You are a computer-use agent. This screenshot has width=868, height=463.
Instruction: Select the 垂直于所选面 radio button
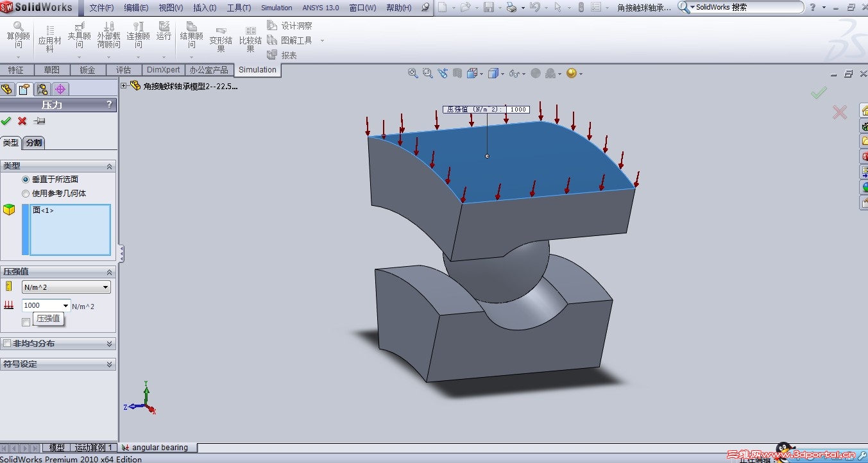coord(26,180)
